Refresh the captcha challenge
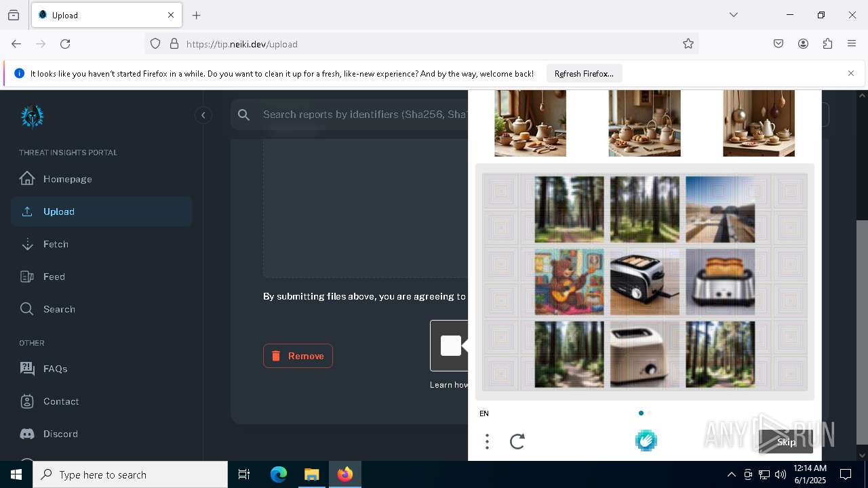 tap(517, 442)
